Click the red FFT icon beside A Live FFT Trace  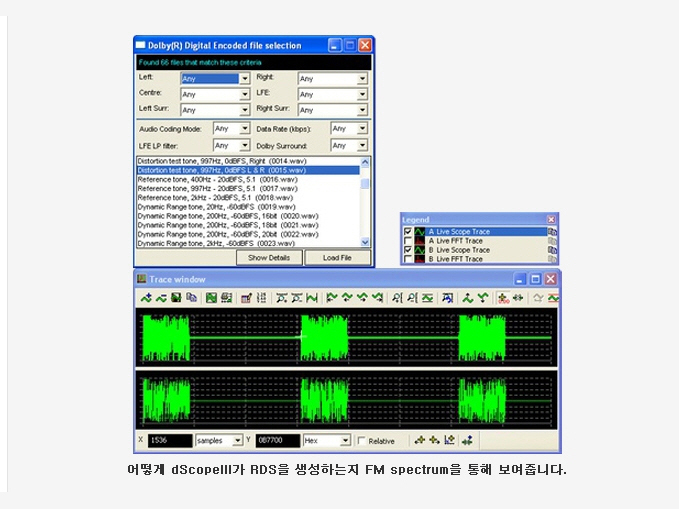tap(420, 241)
